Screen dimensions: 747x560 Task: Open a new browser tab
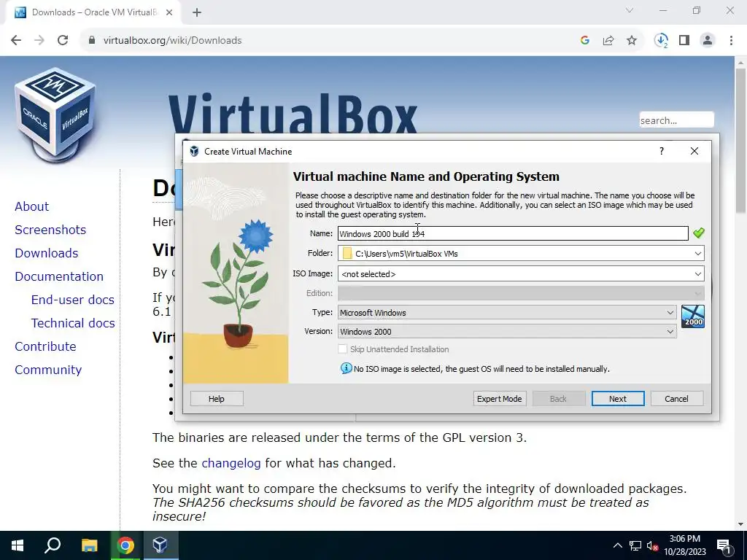tap(197, 12)
